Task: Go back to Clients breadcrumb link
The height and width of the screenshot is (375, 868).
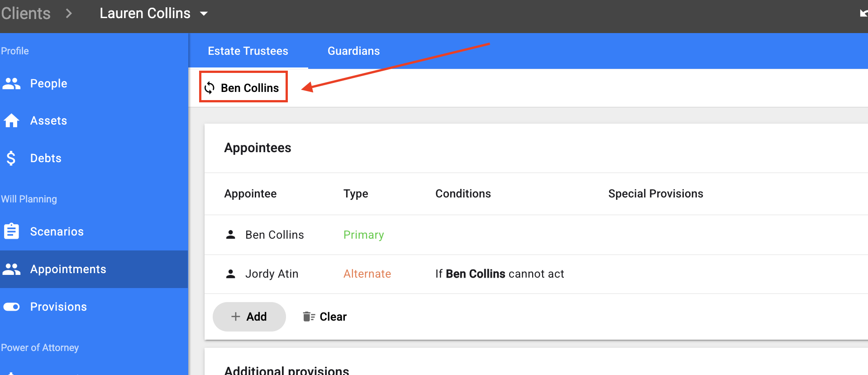Action: pyautogui.click(x=26, y=13)
